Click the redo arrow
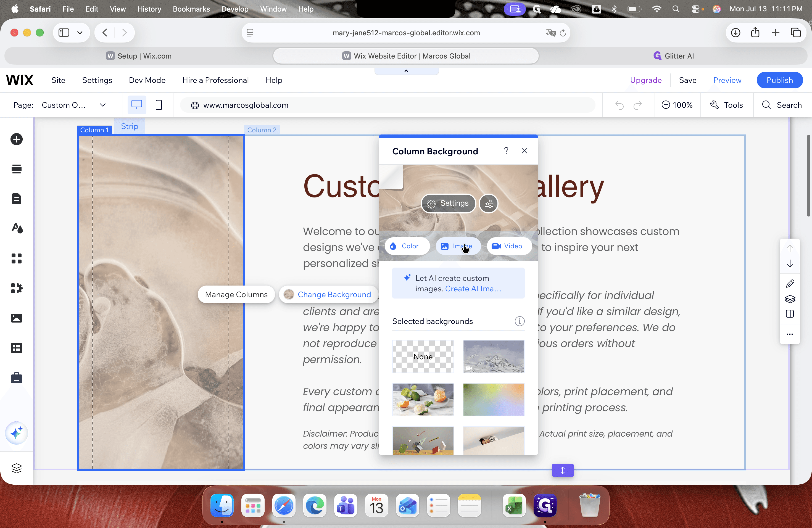 (637, 105)
